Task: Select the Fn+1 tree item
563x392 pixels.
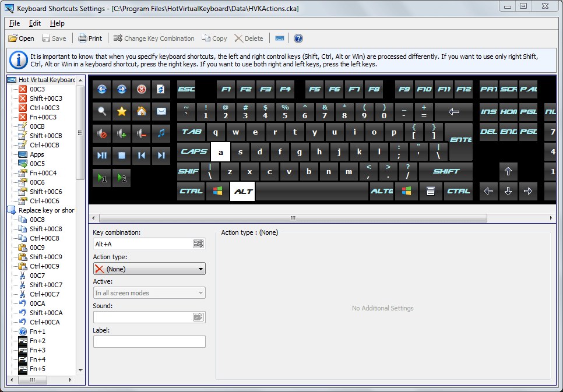Action: [38, 331]
